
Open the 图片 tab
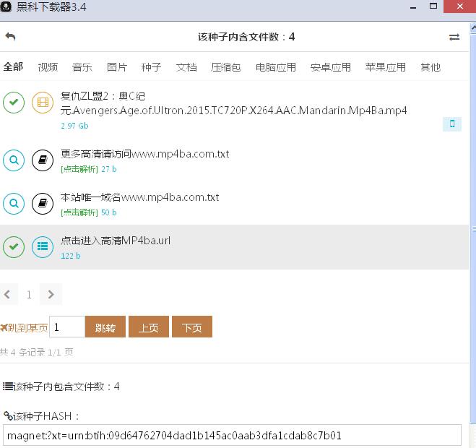pyautogui.click(x=117, y=66)
